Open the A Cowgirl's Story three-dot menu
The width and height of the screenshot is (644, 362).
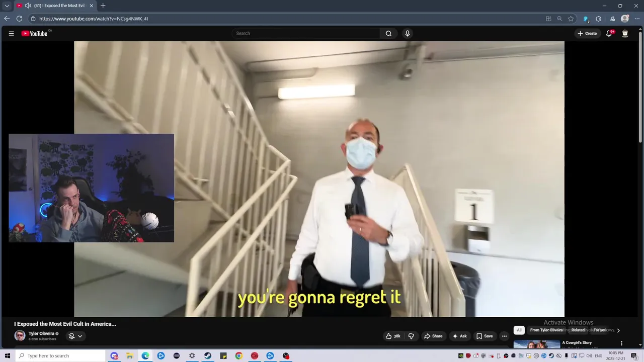pyautogui.click(x=621, y=343)
